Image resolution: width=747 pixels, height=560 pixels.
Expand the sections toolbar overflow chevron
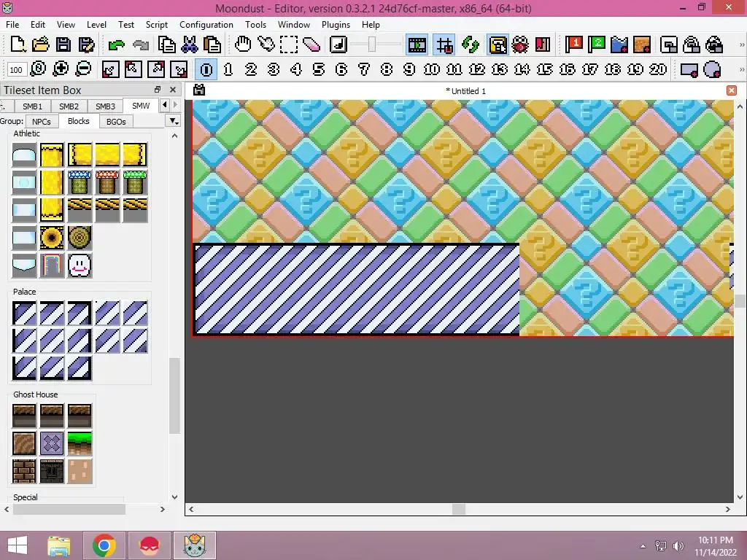(741, 69)
